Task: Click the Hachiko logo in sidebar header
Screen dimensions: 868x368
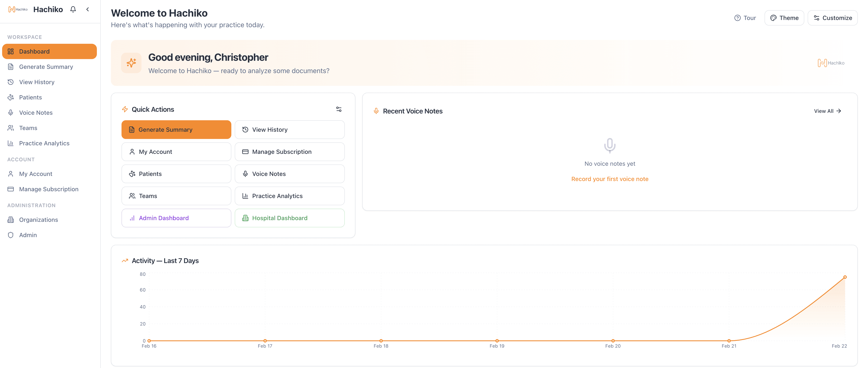Action: (18, 9)
